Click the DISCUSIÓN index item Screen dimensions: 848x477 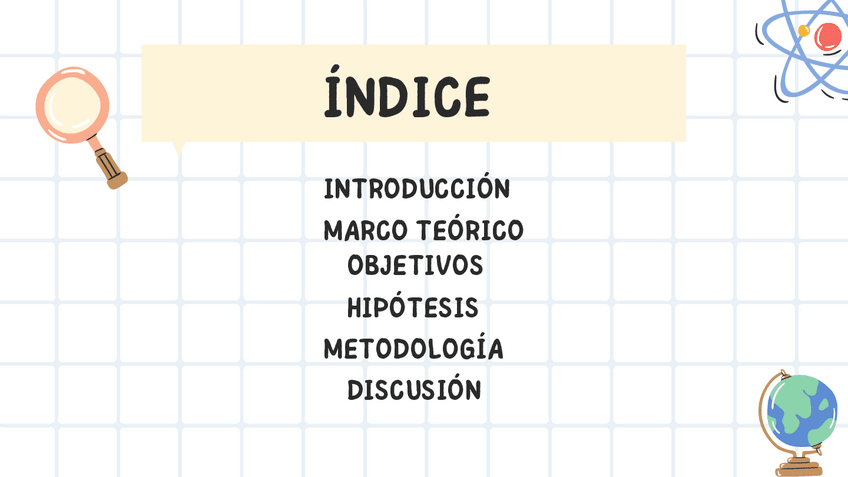[414, 389]
